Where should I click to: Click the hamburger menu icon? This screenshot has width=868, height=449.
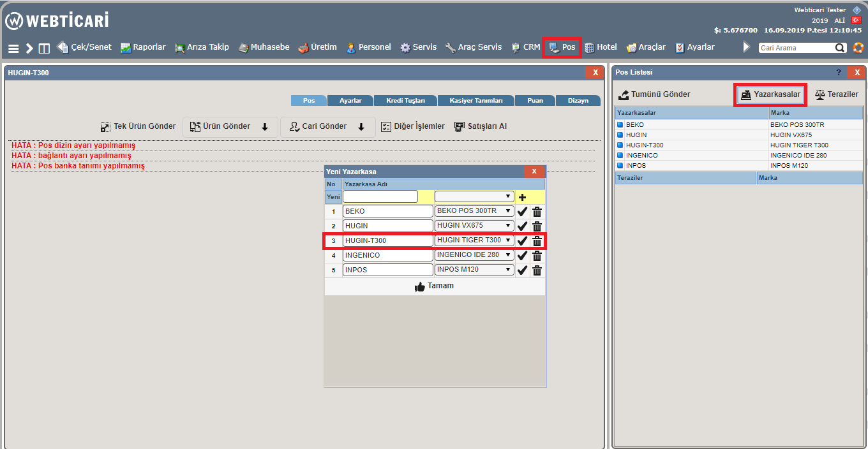click(13, 48)
